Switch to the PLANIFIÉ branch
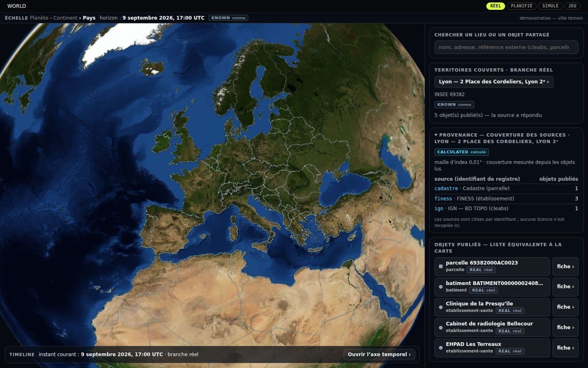 click(x=521, y=6)
